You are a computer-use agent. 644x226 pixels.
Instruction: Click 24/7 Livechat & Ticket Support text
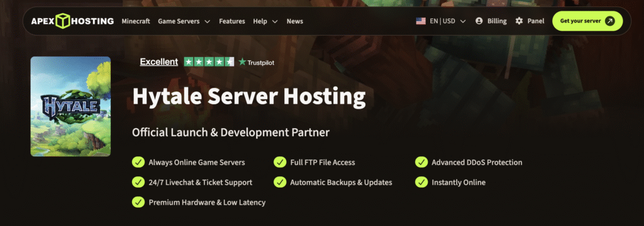(201, 183)
